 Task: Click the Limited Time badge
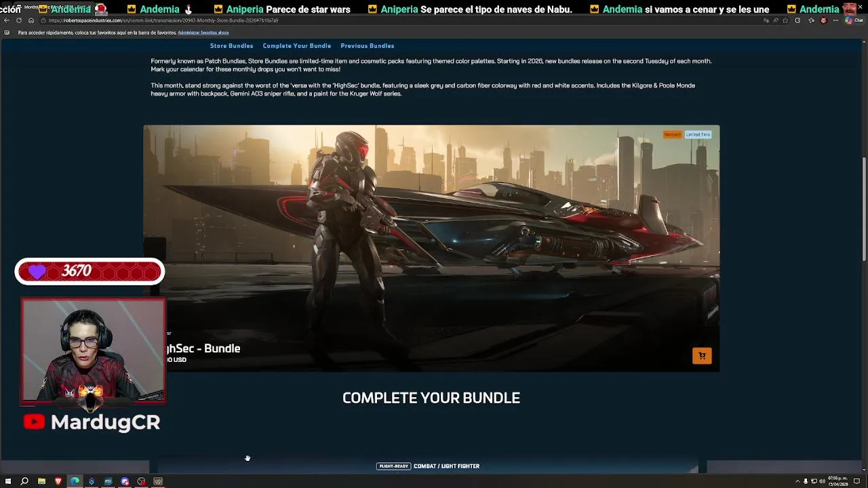pyautogui.click(x=698, y=134)
